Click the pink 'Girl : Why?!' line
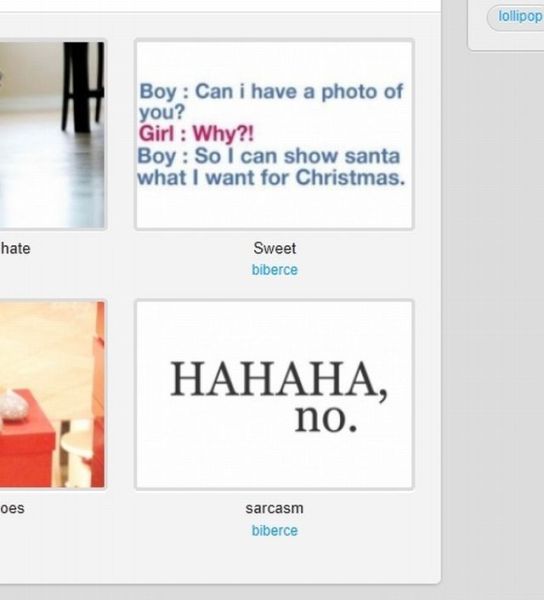 pyautogui.click(x=196, y=134)
